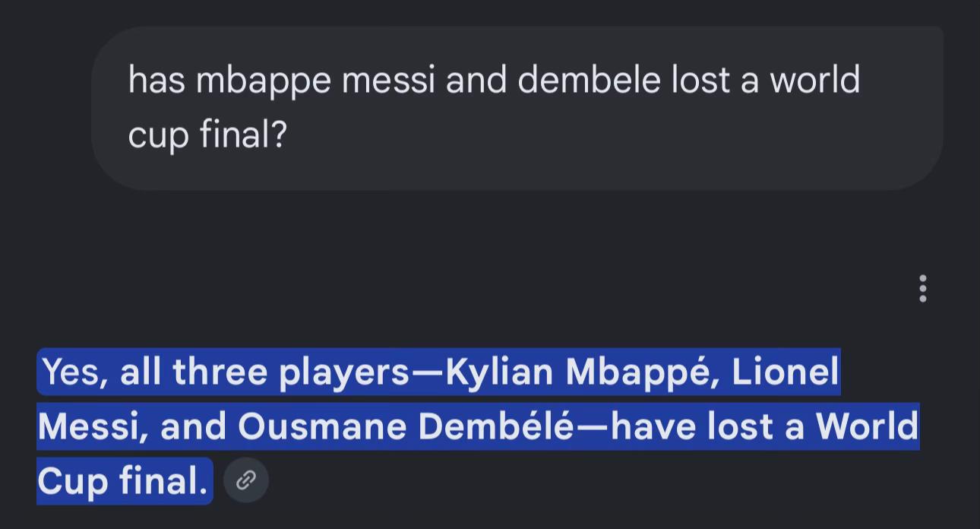Click "Messi," in the highlighted answer

click(93, 427)
